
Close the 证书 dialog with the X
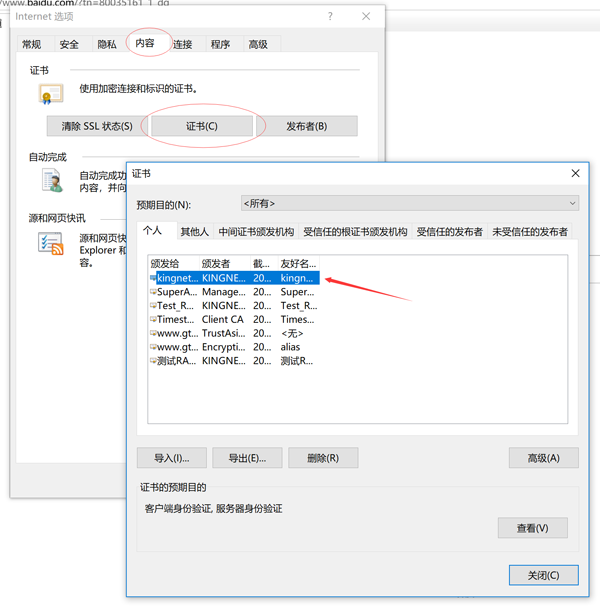click(x=576, y=173)
